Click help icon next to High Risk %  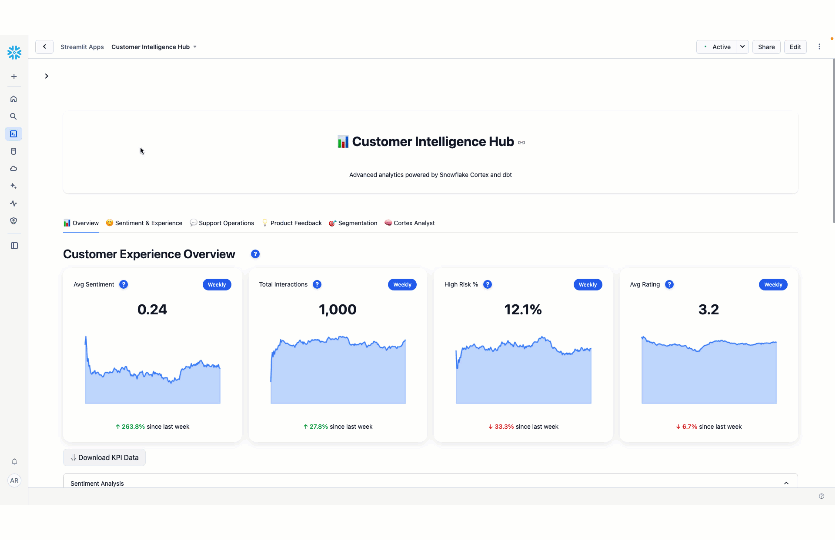[487, 284]
